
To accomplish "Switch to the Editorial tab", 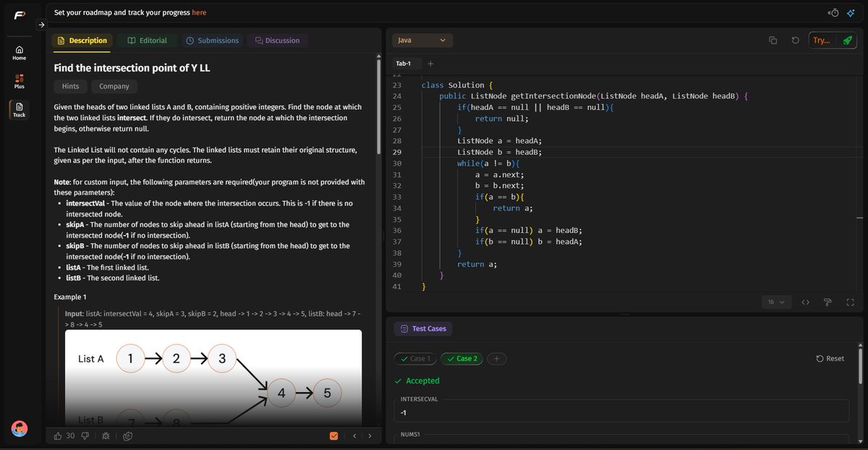I will pos(147,41).
